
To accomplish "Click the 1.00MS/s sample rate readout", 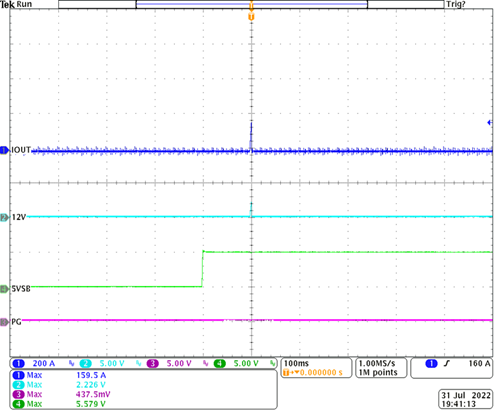I will point(381,368).
